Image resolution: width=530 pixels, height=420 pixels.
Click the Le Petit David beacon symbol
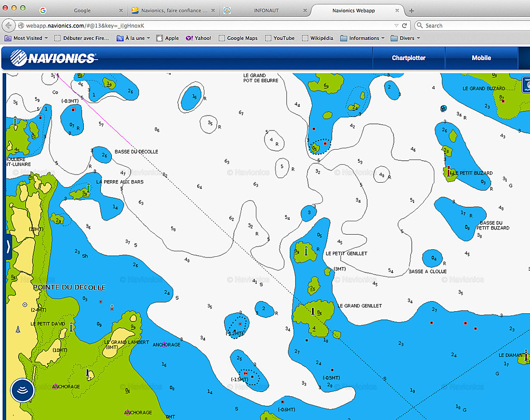71,327
